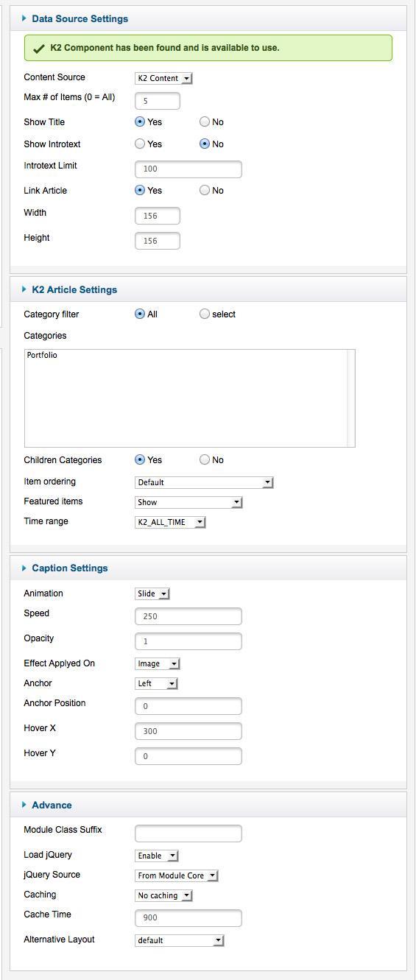The height and width of the screenshot is (980, 416).
Task: Open the Alternative Layout dropdown
Action: pos(179,940)
